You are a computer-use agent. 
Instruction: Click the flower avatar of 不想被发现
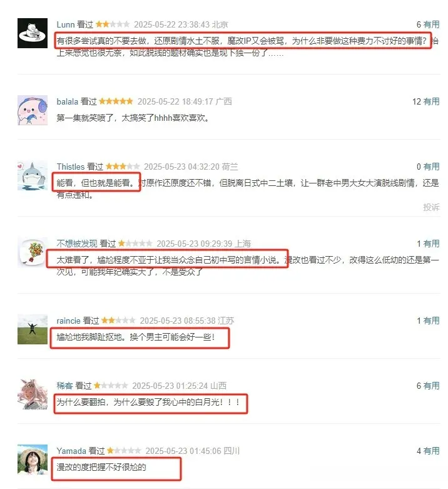coord(33,252)
